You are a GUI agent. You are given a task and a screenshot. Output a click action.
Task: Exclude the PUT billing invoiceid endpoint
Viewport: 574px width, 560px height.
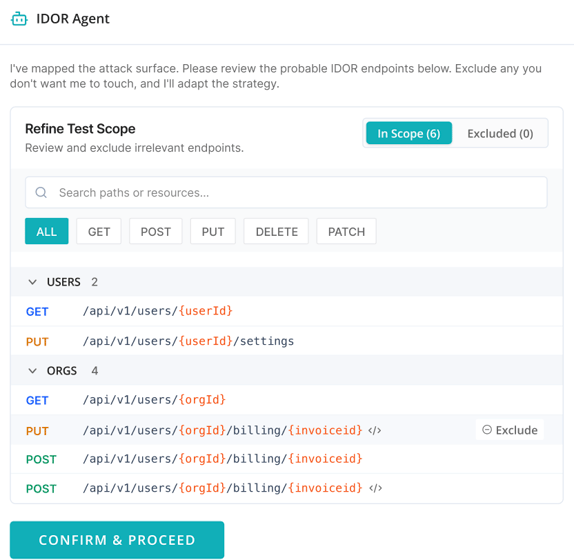click(x=510, y=430)
